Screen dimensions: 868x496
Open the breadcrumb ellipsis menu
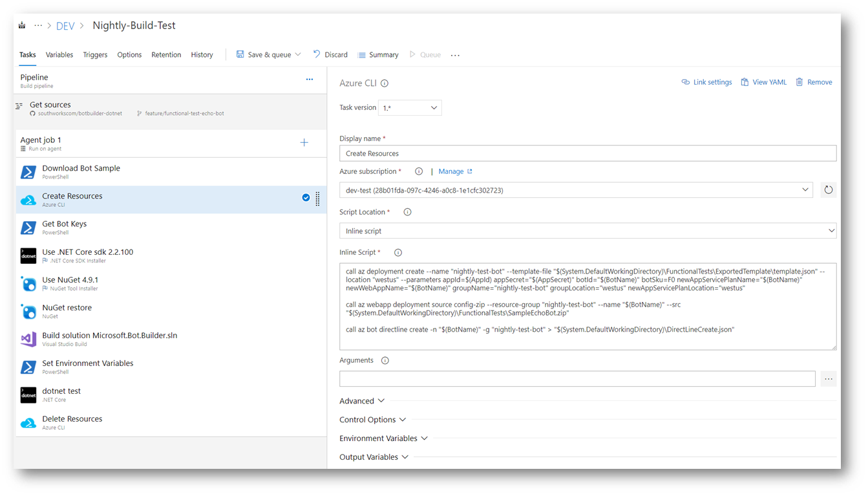point(39,26)
